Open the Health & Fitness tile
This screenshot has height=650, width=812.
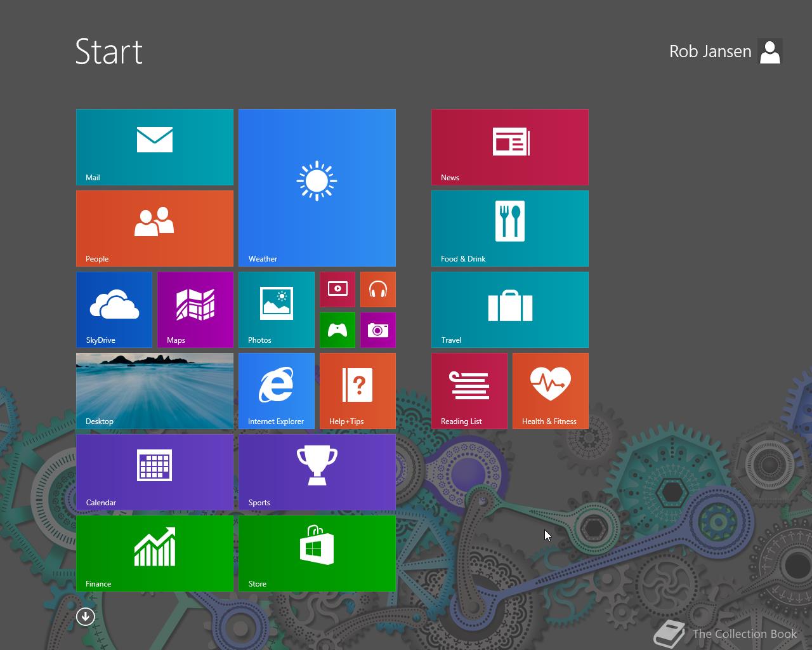tap(551, 391)
